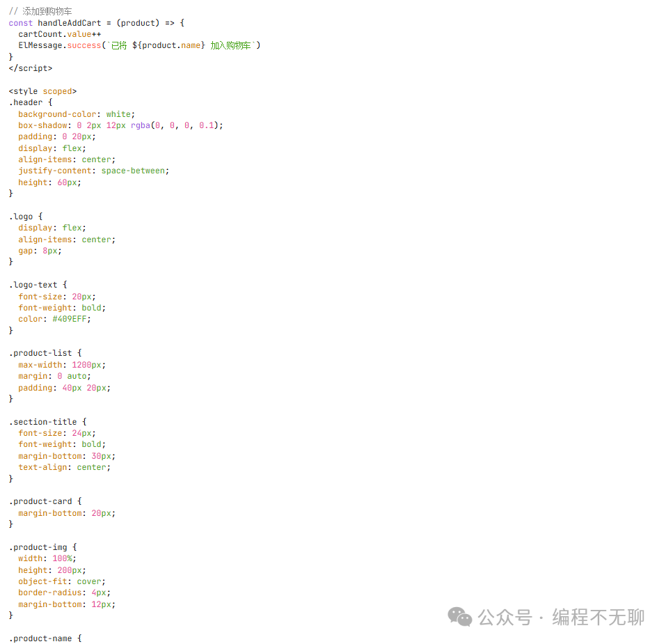Click the "justify-content: space-between;" line
The width and height of the screenshot is (666, 644).
click(93, 171)
